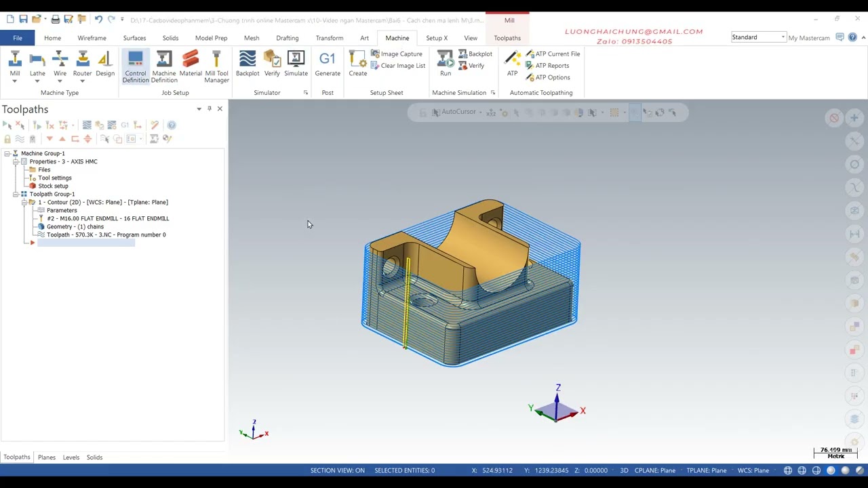Open Stock setup in tree
Screen dimensions: 868x488
coord(53,186)
